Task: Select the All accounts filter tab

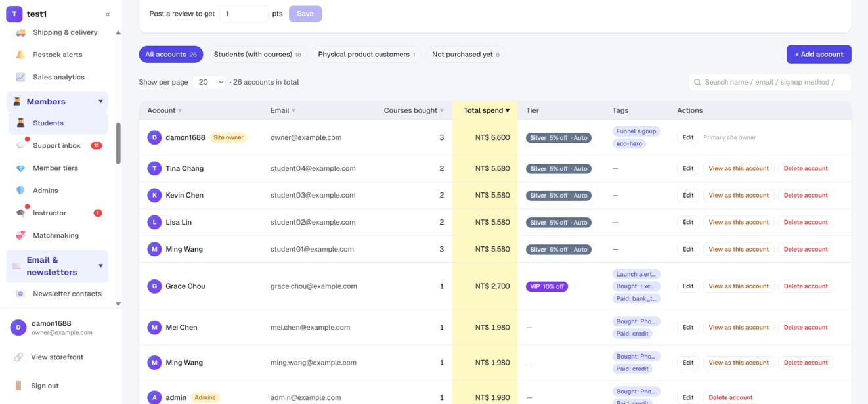Action: 171,55
